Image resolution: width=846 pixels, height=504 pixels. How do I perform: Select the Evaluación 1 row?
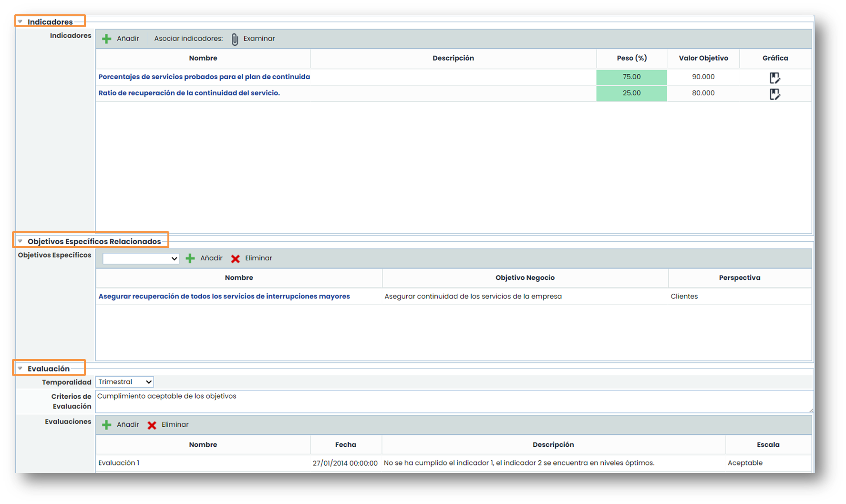pyautogui.click(x=119, y=463)
